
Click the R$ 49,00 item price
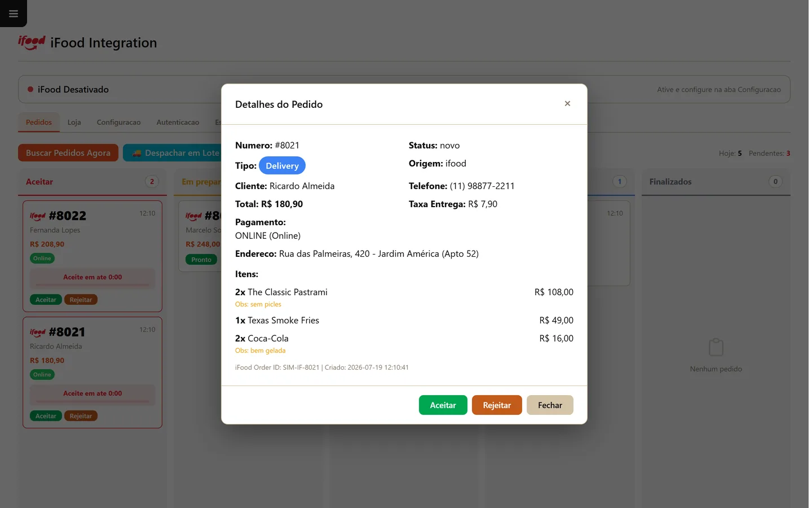(x=557, y=321)
